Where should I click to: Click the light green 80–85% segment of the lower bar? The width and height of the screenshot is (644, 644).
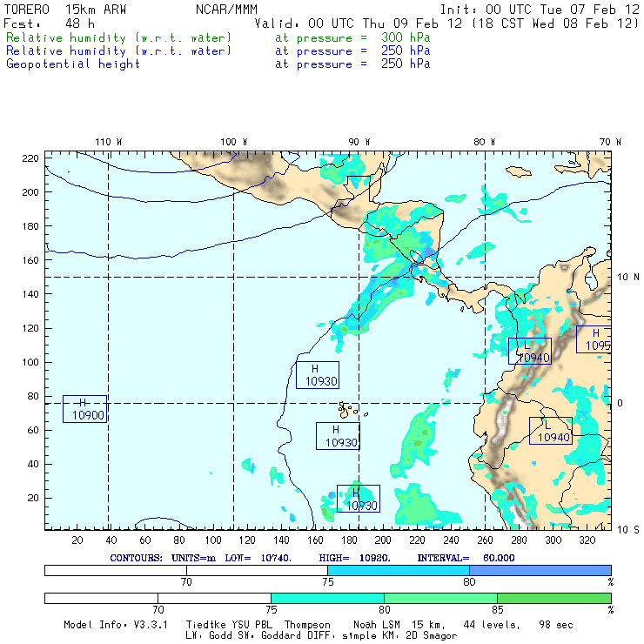(440, 598)
